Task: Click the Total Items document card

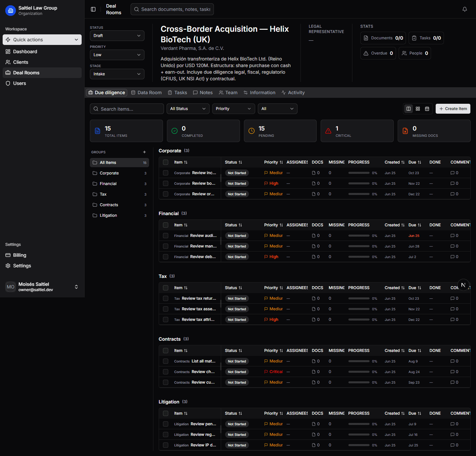Action: 126,131
